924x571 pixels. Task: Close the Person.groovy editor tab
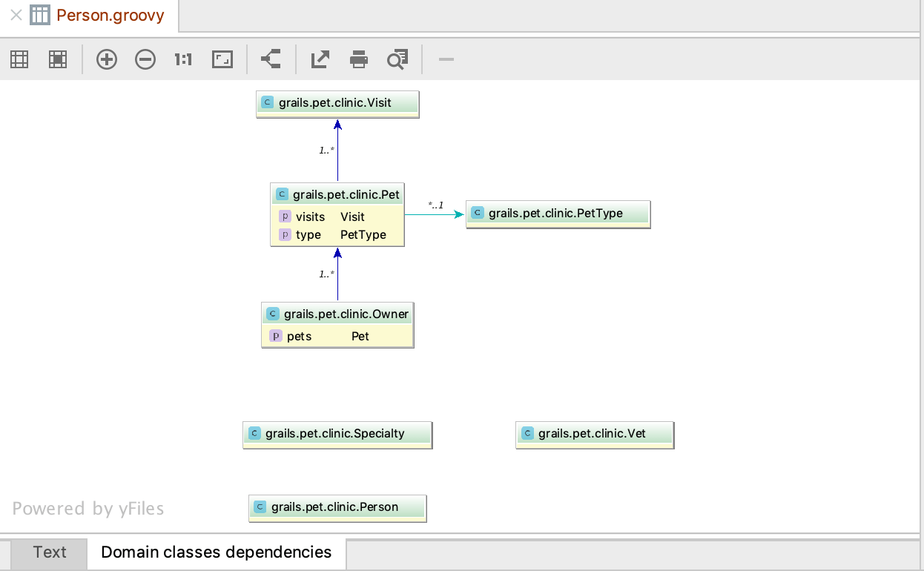click(x=16, y=14)
